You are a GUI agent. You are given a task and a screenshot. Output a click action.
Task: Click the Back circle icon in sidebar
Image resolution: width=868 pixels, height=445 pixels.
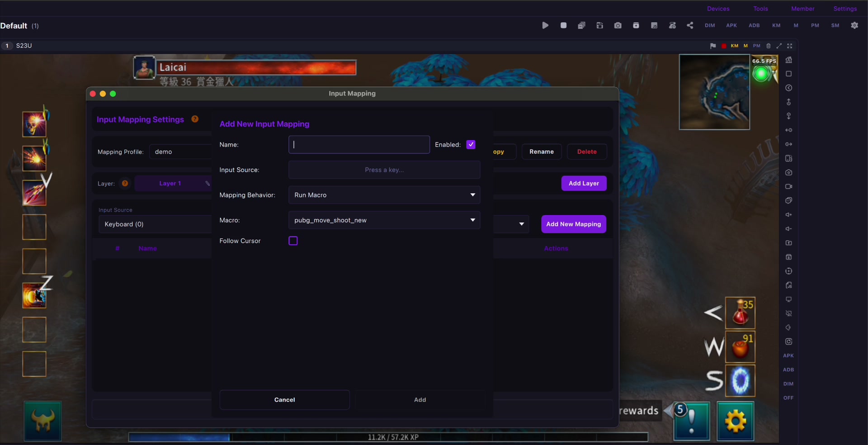(789, 88)
